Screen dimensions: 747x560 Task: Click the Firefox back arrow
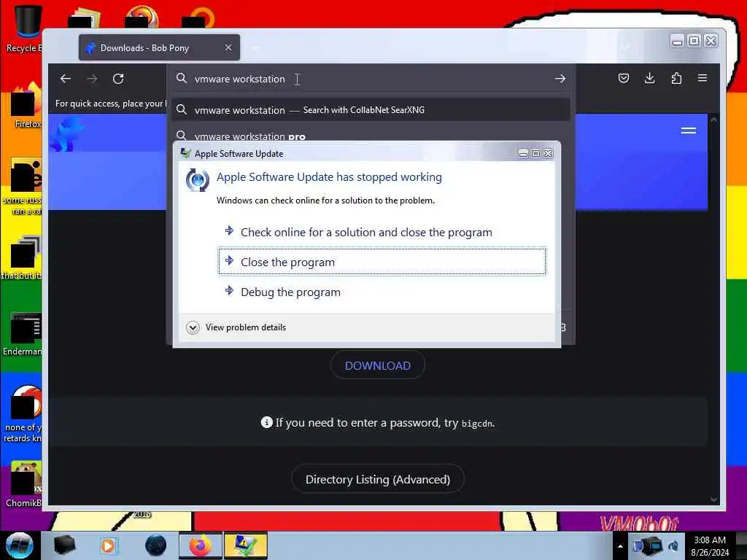point(65,79)
